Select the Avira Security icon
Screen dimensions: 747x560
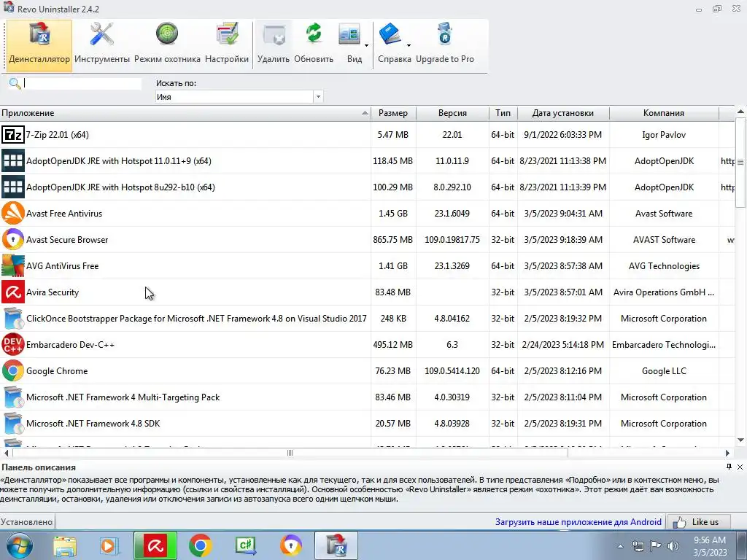click(13, 292)
